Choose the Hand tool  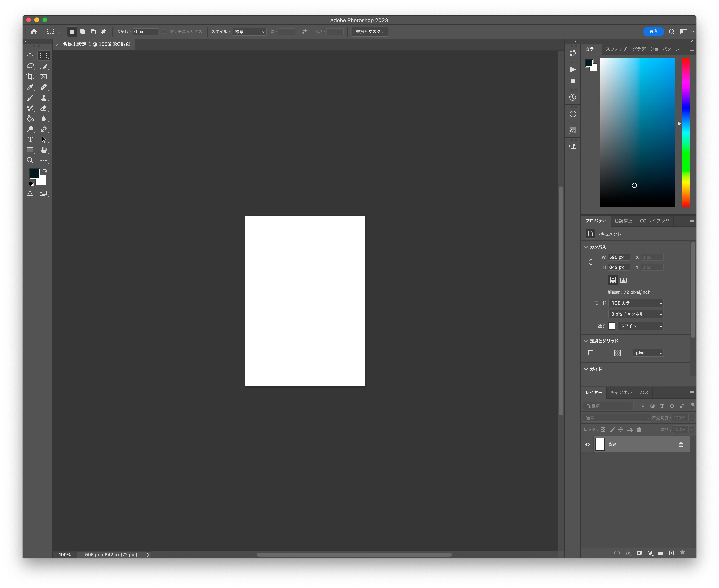click(x=44, y=150)
